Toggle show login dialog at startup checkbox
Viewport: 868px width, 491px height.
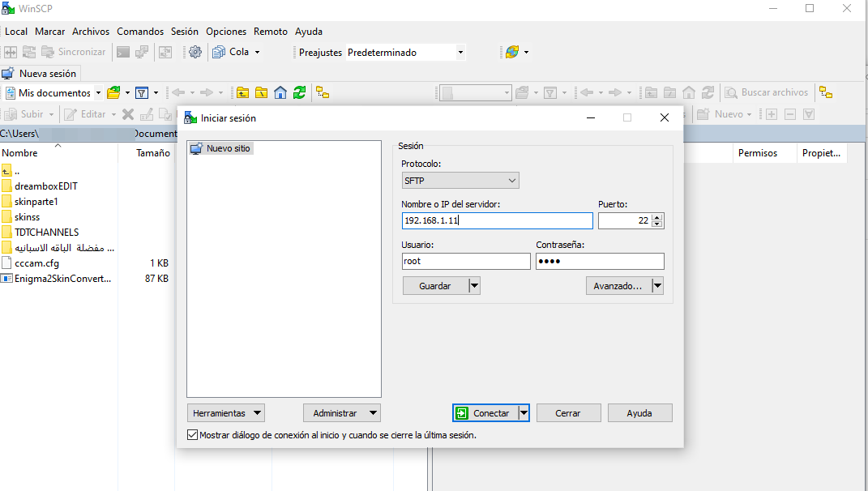[x=192, y=435]
